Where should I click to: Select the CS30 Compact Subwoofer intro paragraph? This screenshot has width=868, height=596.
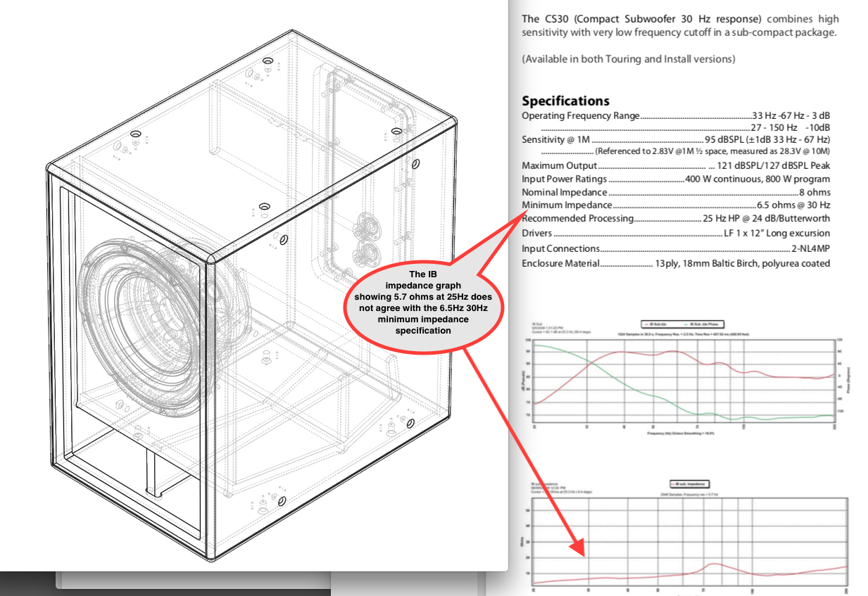(680, 26)
